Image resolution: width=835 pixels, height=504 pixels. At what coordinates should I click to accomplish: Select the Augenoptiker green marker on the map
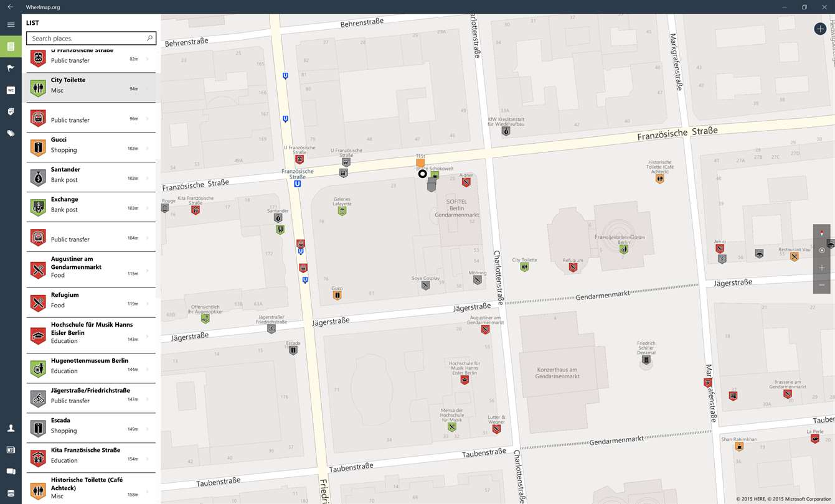(x=205, y=319)
